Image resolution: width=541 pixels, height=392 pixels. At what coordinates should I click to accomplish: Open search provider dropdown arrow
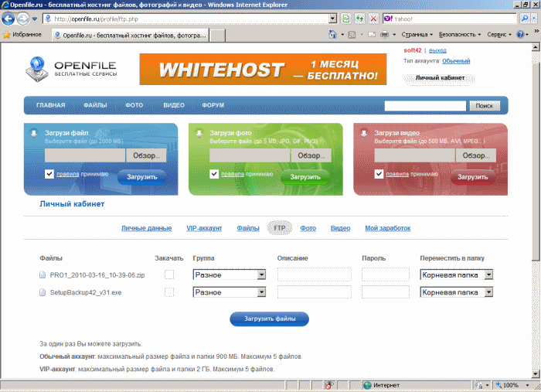(x=535, y=19)
